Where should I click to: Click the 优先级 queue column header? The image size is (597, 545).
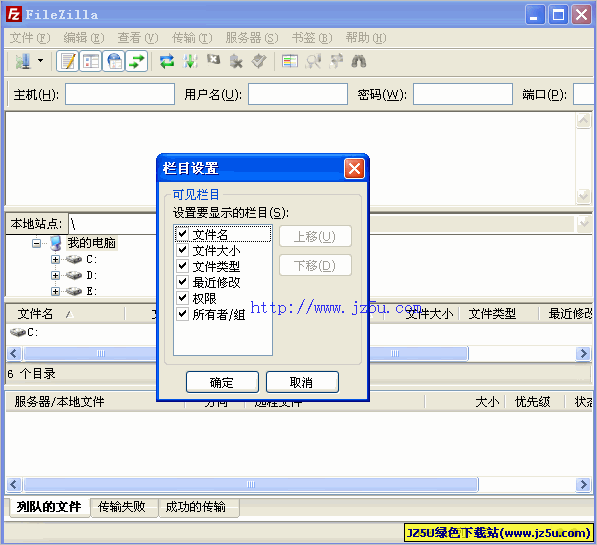click(x=534, y=401)
